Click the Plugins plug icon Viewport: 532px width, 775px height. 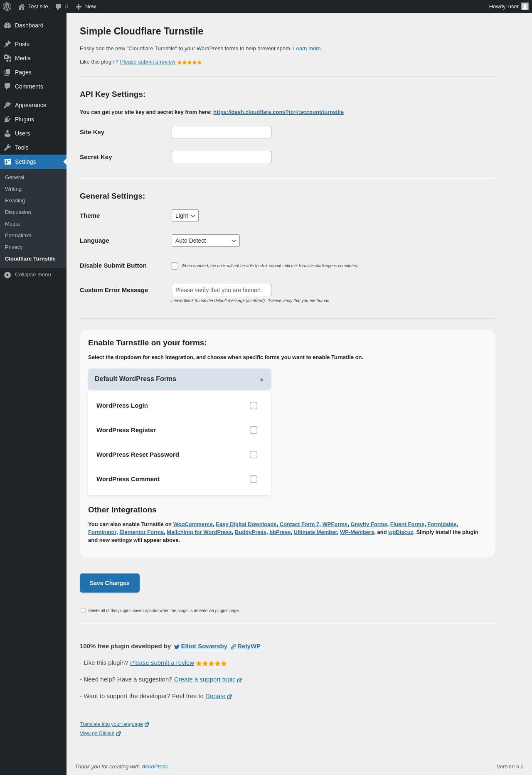(x=7, y=119)
